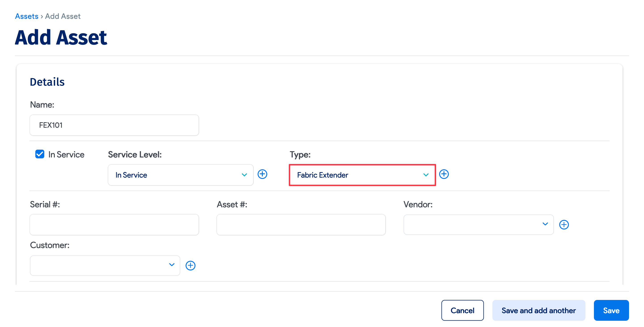Click the Details section heading
Viewport: 644px width, 327px height.
tap(47, 81)
